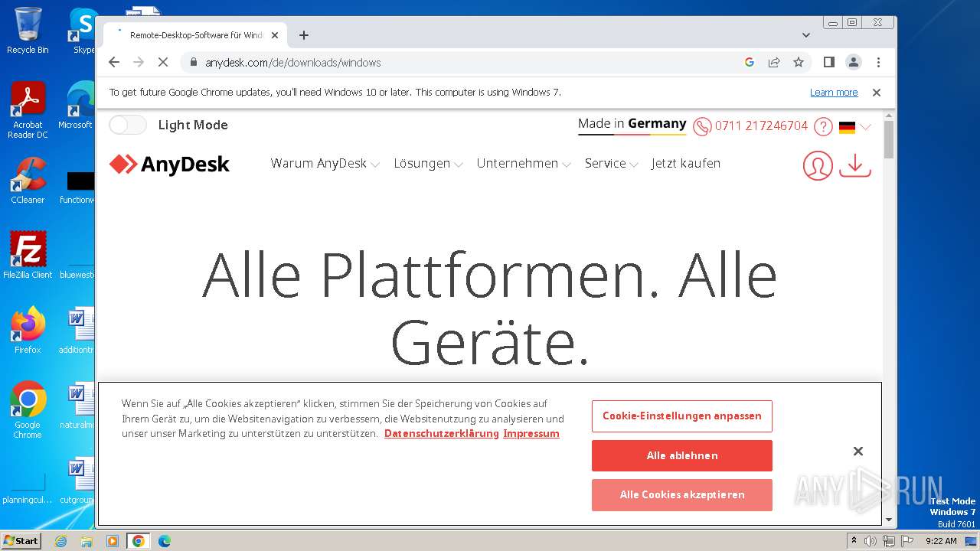Open Internet Explorer from the taskbar
This screenshot has width=980, height=551.
click(x=61, y=541)
